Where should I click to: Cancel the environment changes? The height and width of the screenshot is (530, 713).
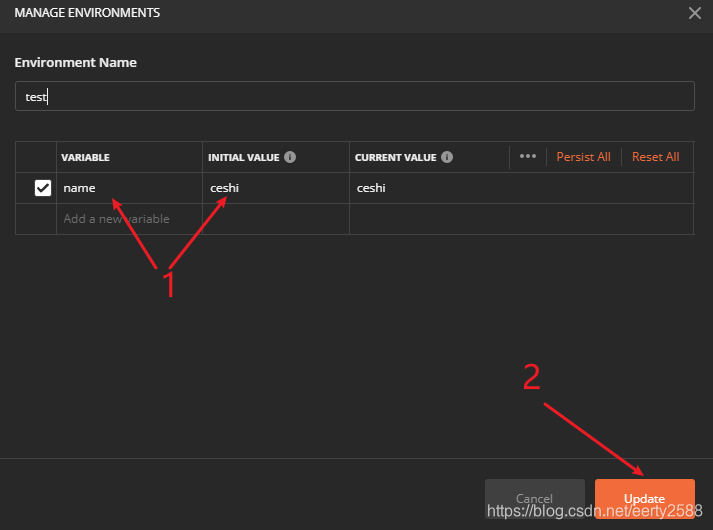tap(535, 498)
